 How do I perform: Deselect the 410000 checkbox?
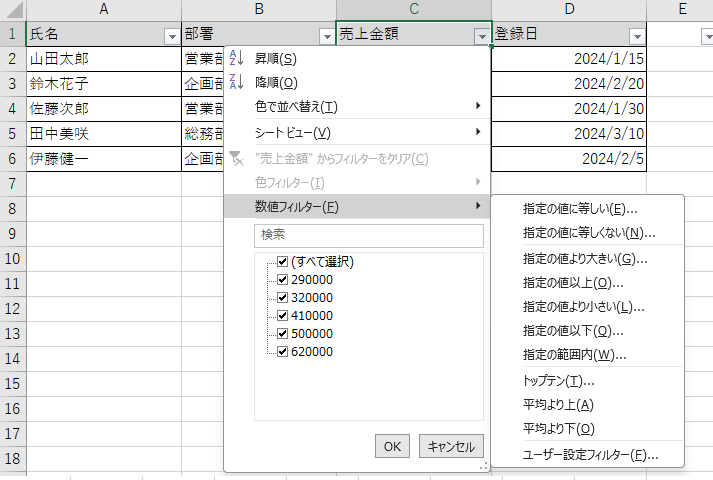pyautogui.click(x=282, y=316)
